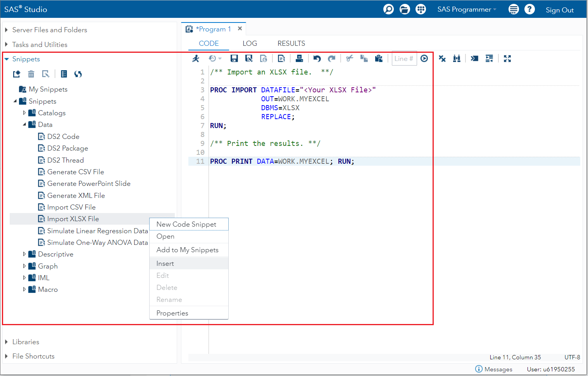Viewport: 588px width, 376px height.
Task: Choose Insert from the context menu
Action: coord(189,263)
